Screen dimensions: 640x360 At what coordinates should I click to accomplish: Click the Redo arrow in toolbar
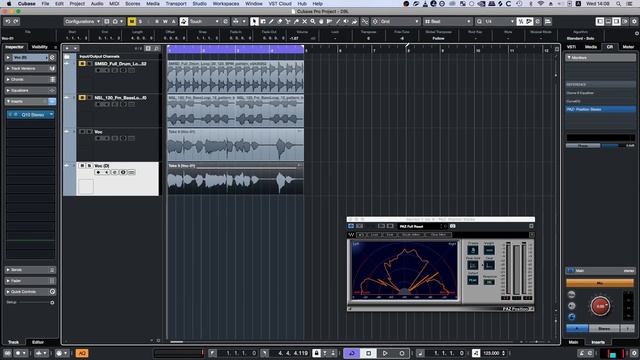(16, 21)
